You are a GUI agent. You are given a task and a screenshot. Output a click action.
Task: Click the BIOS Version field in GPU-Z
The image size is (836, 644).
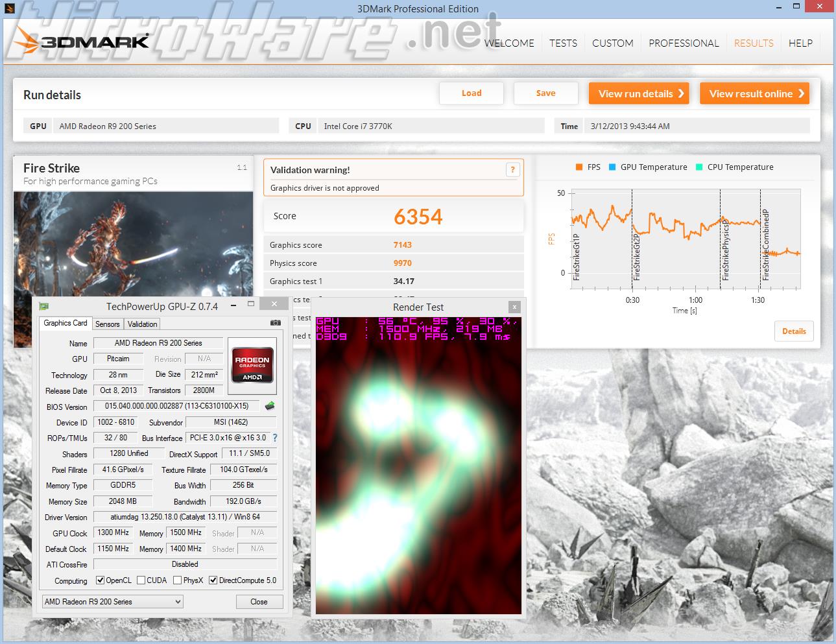176,406
